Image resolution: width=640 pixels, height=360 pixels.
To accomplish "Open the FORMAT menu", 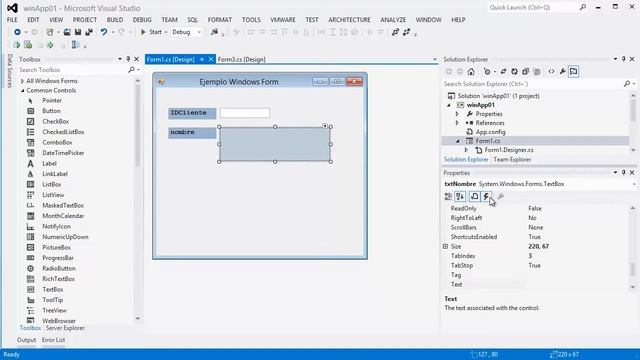I will pos(220,20).
